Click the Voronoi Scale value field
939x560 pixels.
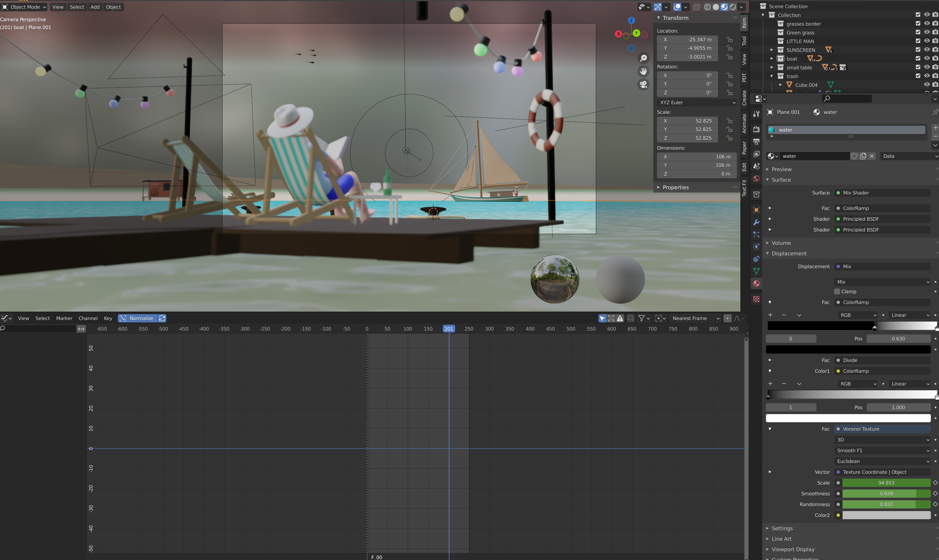coord(886,483)
